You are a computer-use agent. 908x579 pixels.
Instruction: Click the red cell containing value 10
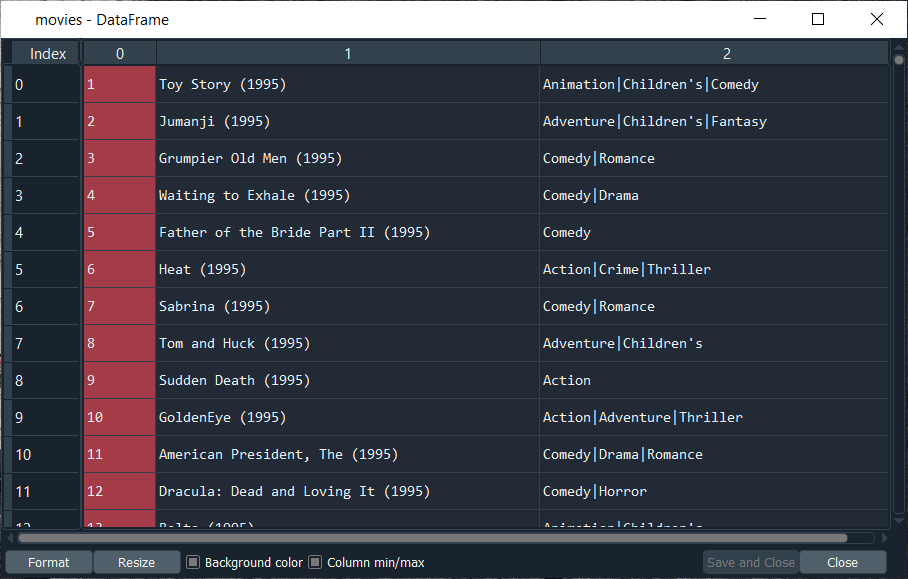click(x=120, y=417)
